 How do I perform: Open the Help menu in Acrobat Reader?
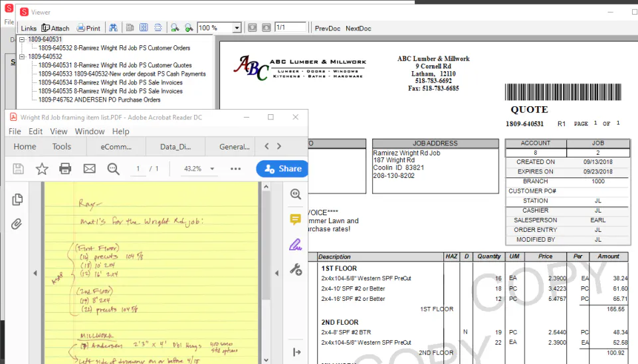click(x=120, y=132)
